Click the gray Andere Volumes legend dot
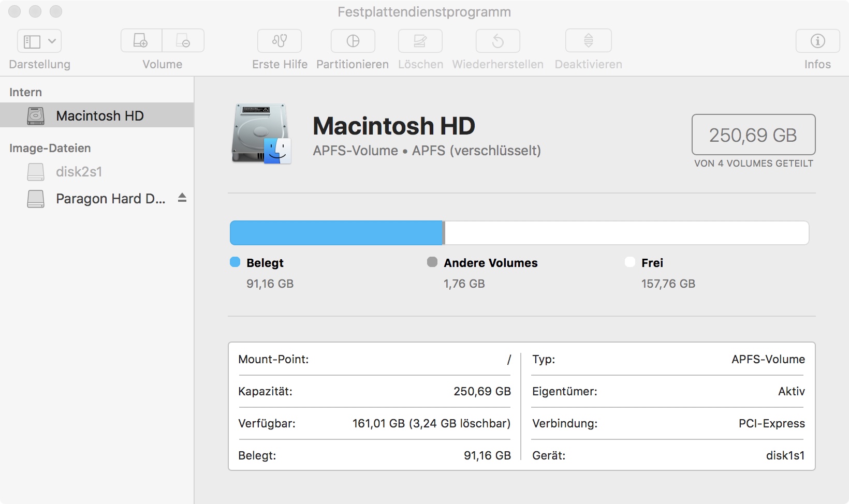 coord(432,262)
